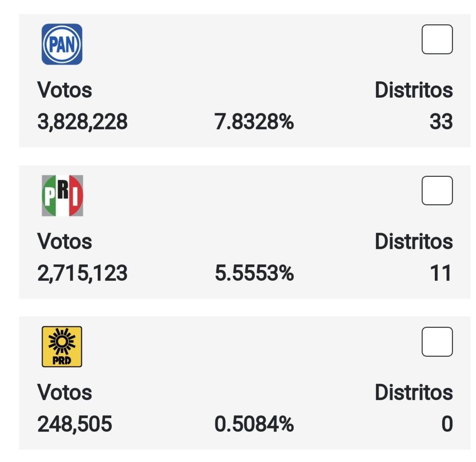Click PAN vote count 3,828,228
The width and height of the screenshot is (476, 462).
(x=83, y=122)
